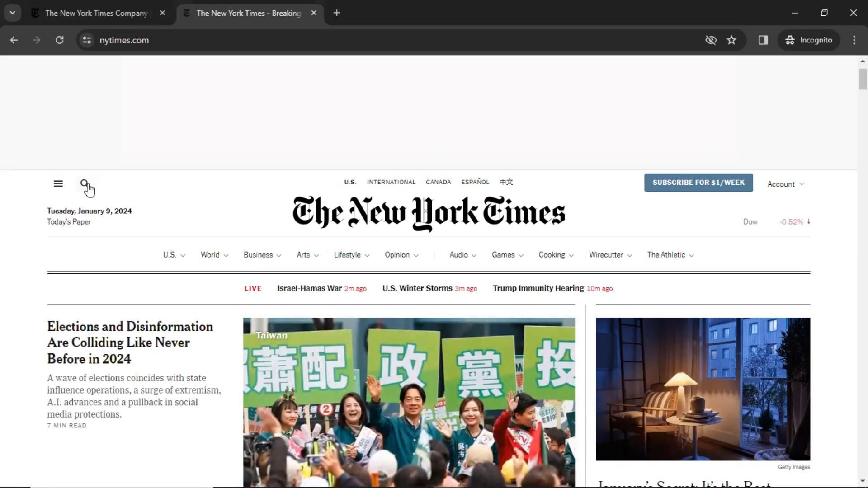The width and height of the screenshot is (868, 488).
Task: Switch to Canada edition
Action: click(438, 182)
